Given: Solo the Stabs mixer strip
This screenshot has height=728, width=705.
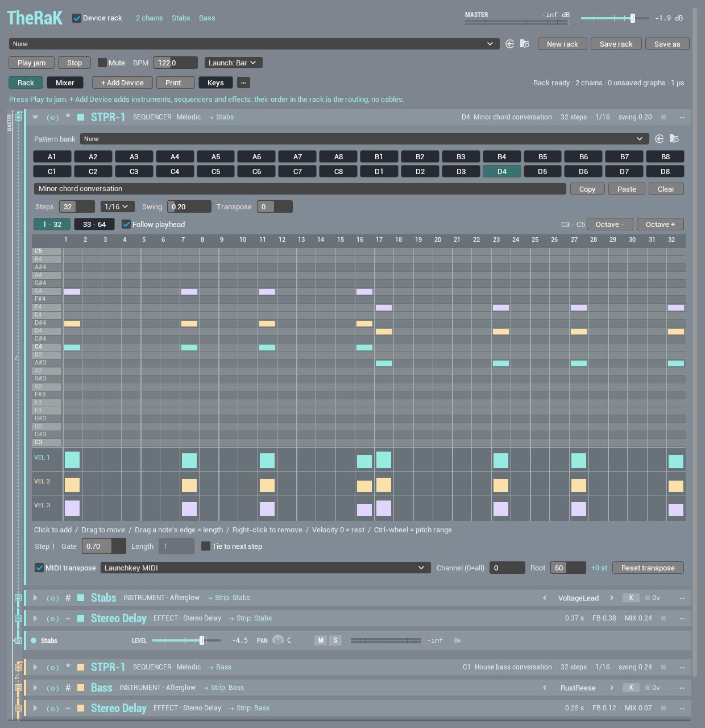Looking at the screenshot, I should 335,640.
